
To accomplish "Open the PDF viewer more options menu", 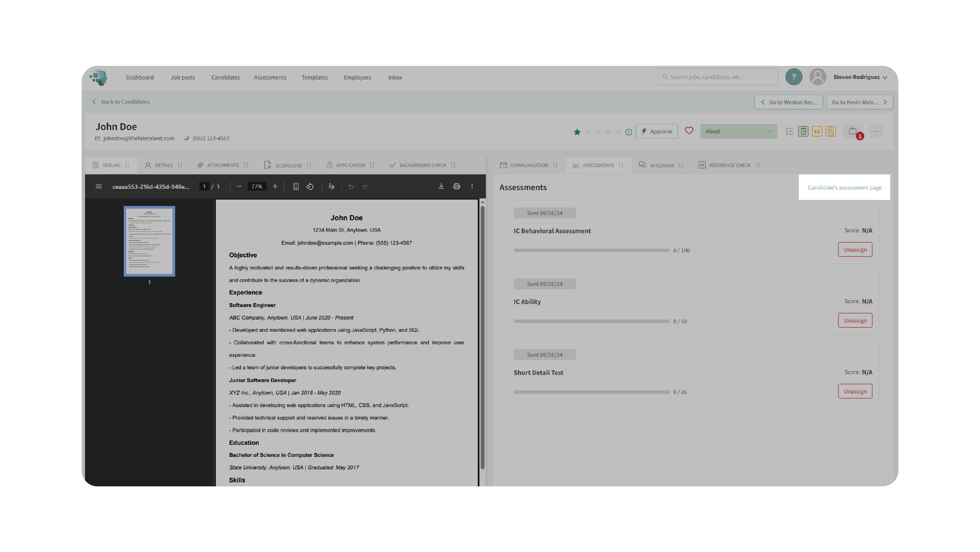I will [x=472, y=186].
